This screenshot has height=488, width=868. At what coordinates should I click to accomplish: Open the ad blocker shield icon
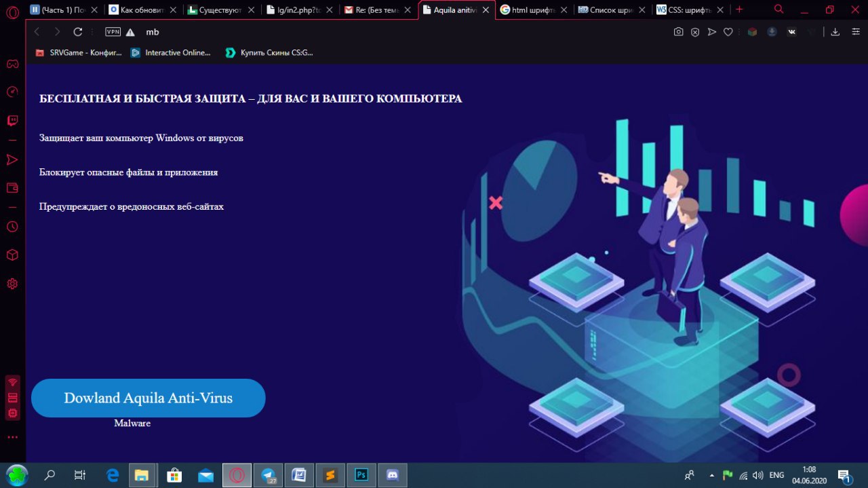(695, 32)
